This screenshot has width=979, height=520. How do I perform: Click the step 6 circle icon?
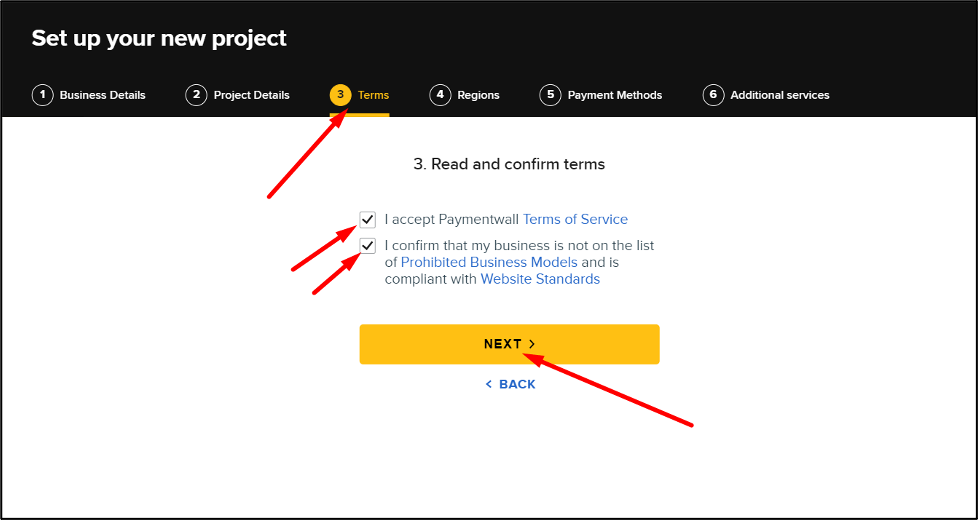tap(713, 95)
